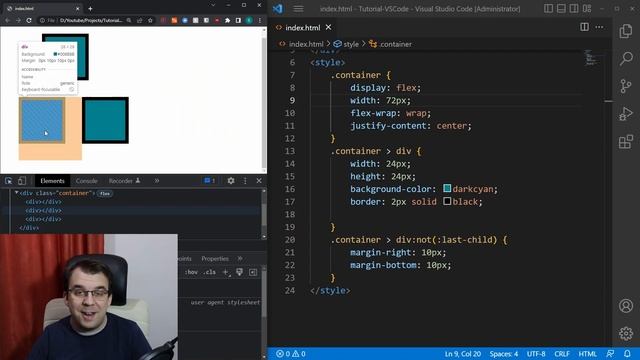Open the Chrome three-dot menu
This screenshot has width=640, height=360.
point(260,20)
